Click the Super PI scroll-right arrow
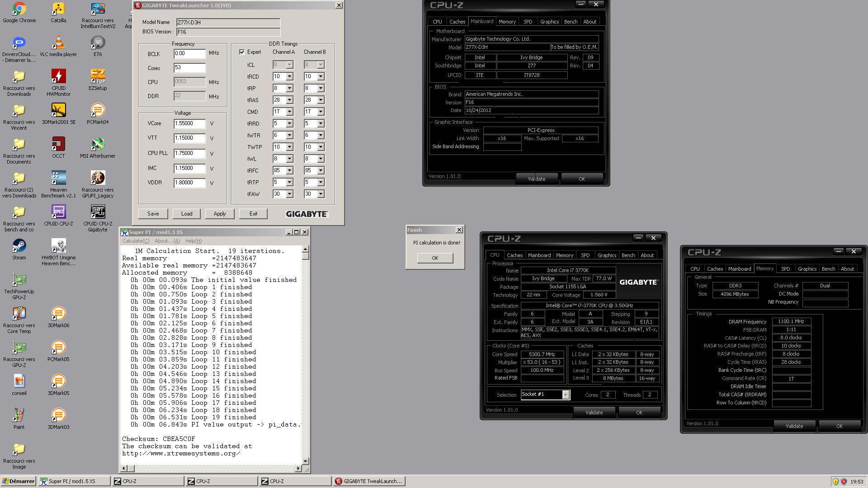Image resolution: width=868 pixels, height=488 pixels. pos(298,469)
